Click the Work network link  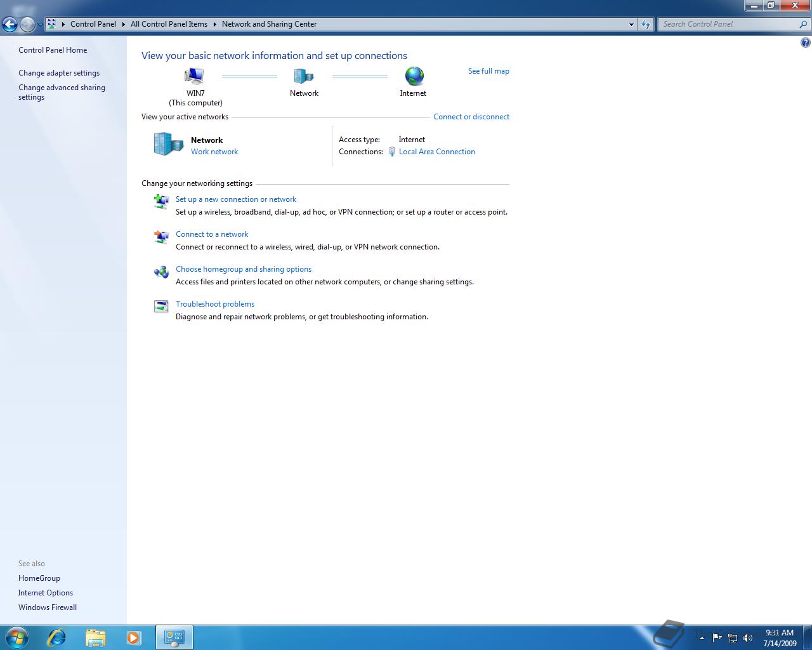pyautogui.click(x=214, y=152)
